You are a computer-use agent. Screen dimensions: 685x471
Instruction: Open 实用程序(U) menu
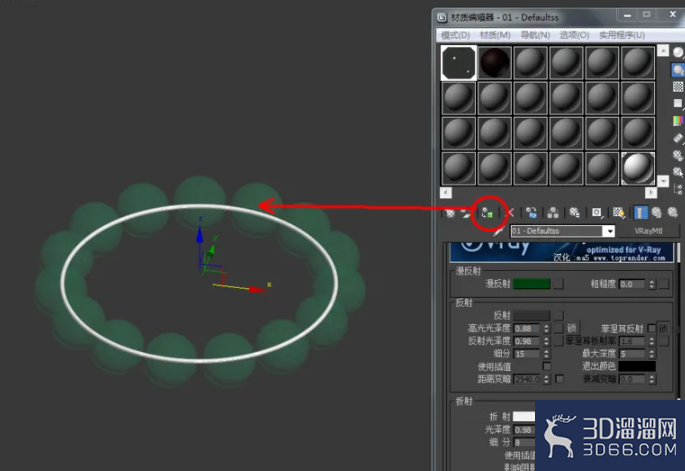[x=622, y=35]
